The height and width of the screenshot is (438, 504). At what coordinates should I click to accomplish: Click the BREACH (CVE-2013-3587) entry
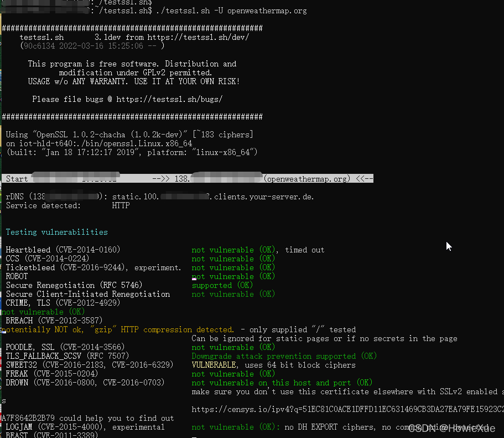click(x=54, y=321)
